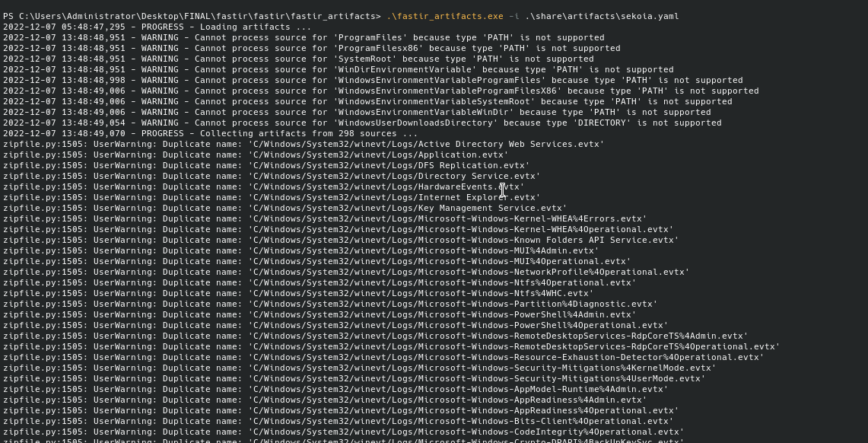The width and height of the screenshot is (868, 443).
Task: Click the 'WinDirEnvironmentVariable' warning line
Action: 338,69
